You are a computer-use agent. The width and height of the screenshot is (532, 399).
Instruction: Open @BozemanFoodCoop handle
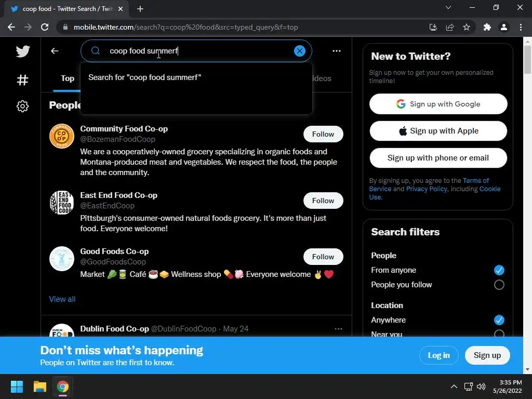coord(117,139)
